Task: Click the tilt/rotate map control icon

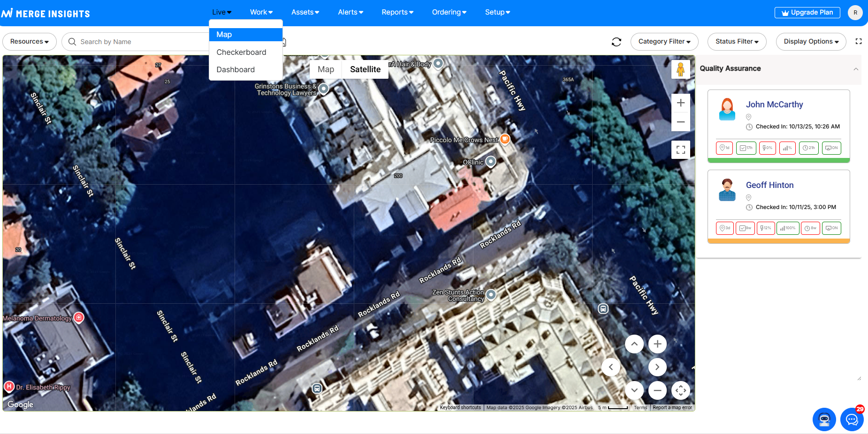Action: tap(680, 390)
